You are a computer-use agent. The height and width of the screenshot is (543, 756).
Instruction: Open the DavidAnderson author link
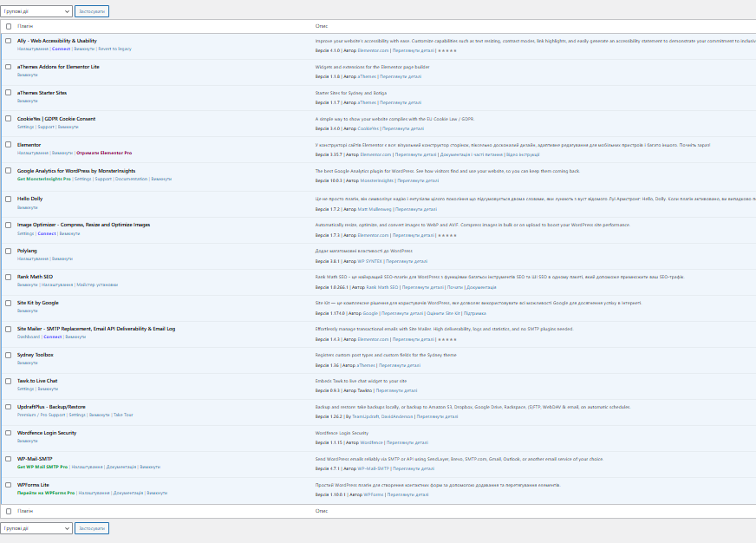pyautogui.click(x=397, y=416)
